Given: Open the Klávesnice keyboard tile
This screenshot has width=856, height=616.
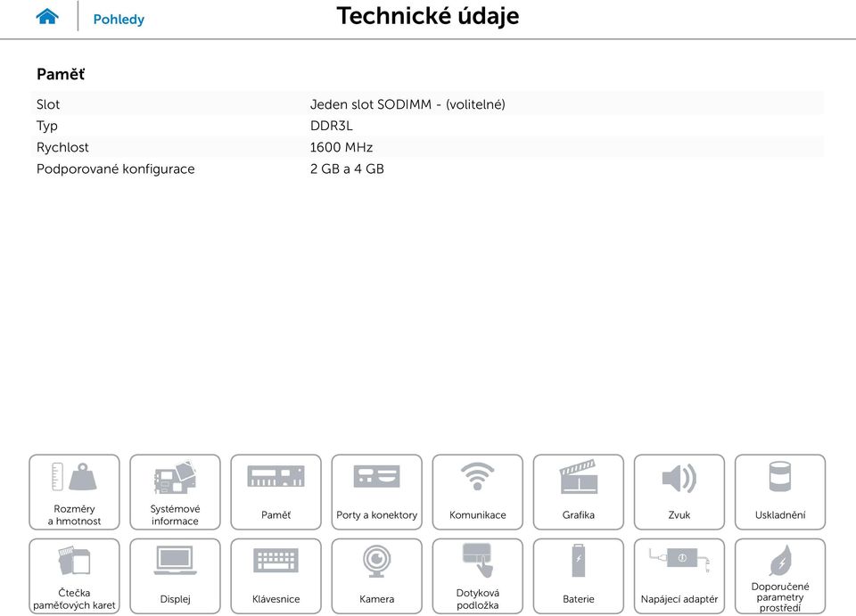Looking at the screenshot, I should (x=276, y=576).
